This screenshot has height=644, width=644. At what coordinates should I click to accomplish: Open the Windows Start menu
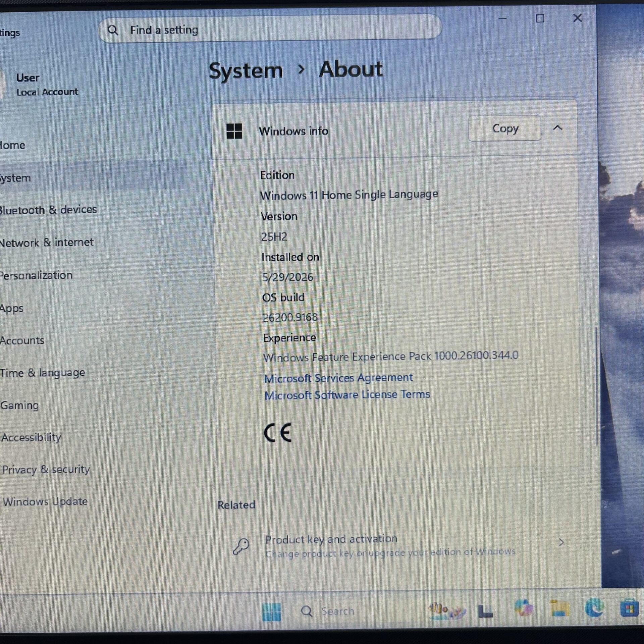pyautogui.click(x=271, y=612)
